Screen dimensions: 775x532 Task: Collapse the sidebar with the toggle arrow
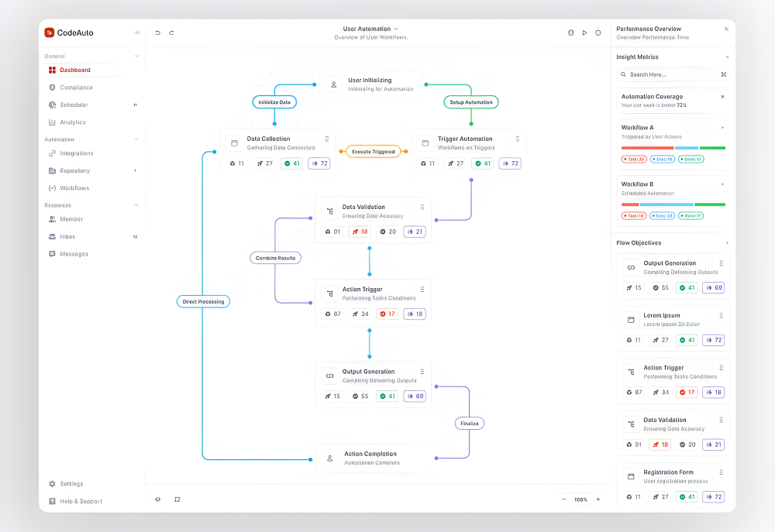coord(136,33)
